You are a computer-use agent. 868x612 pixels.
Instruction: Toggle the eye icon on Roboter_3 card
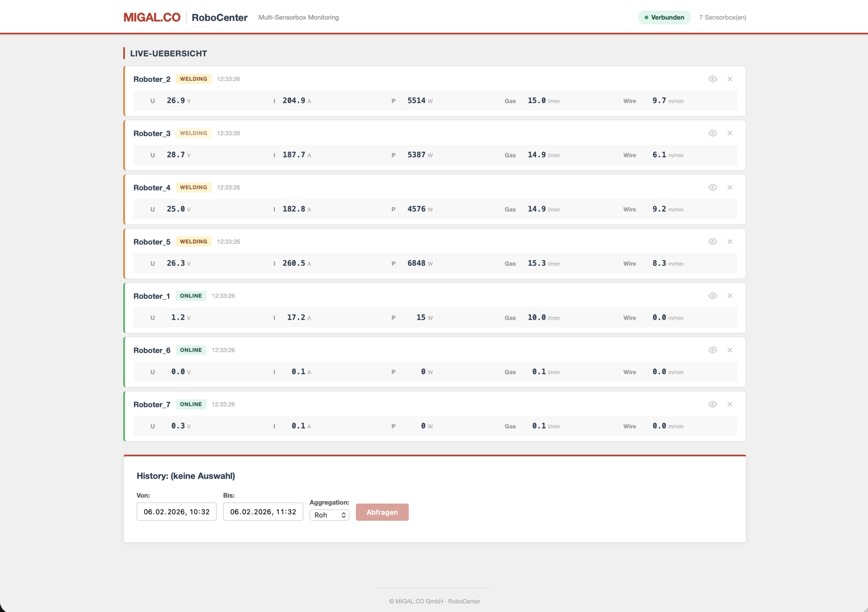(x=713, y=133)
